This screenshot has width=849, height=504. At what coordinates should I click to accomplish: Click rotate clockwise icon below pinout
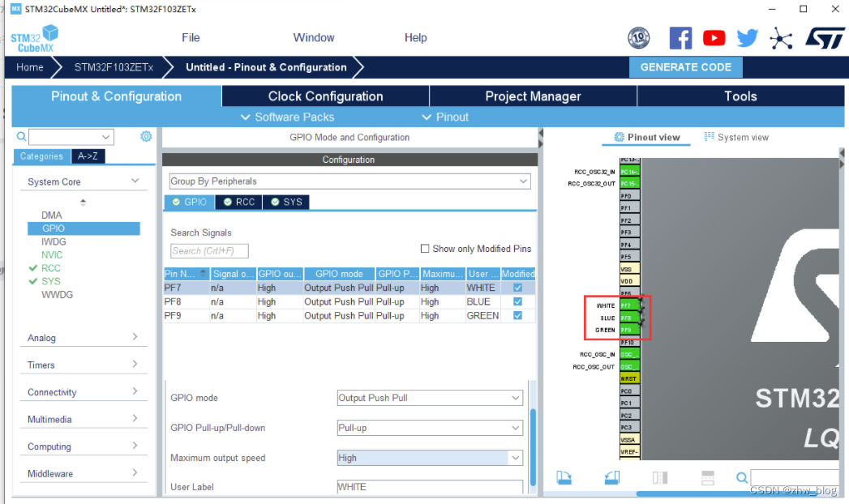564,477
